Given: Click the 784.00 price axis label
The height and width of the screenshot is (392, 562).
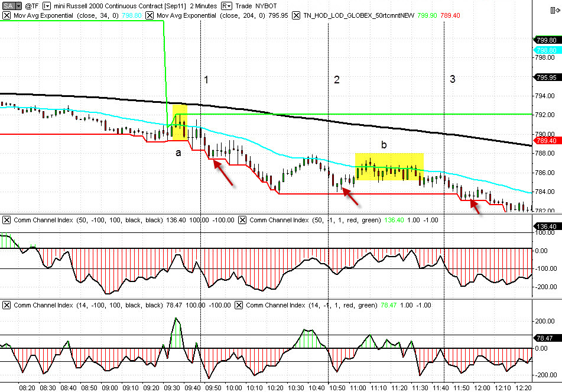Looking at the screenshot, I should 544,192.
